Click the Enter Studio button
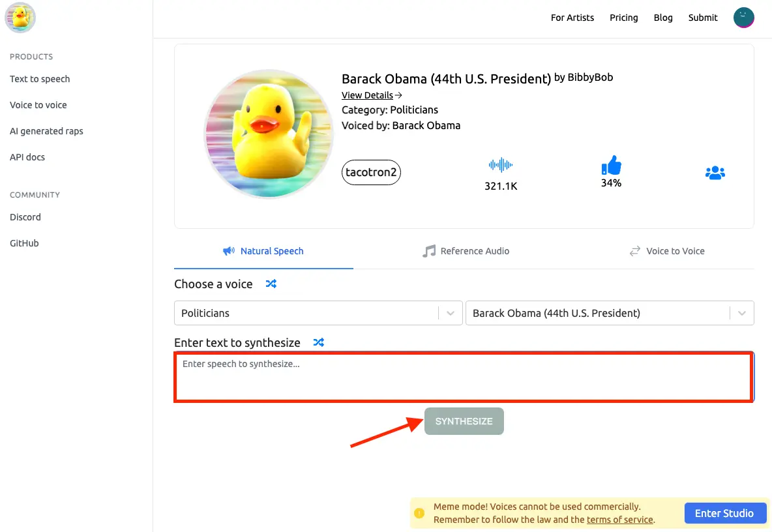 [x=724, y=513]
